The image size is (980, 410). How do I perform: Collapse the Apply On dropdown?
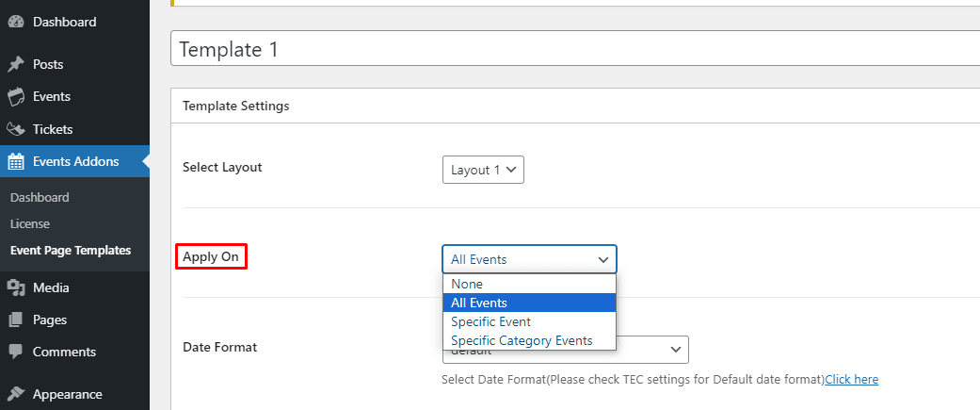point(529,259)
